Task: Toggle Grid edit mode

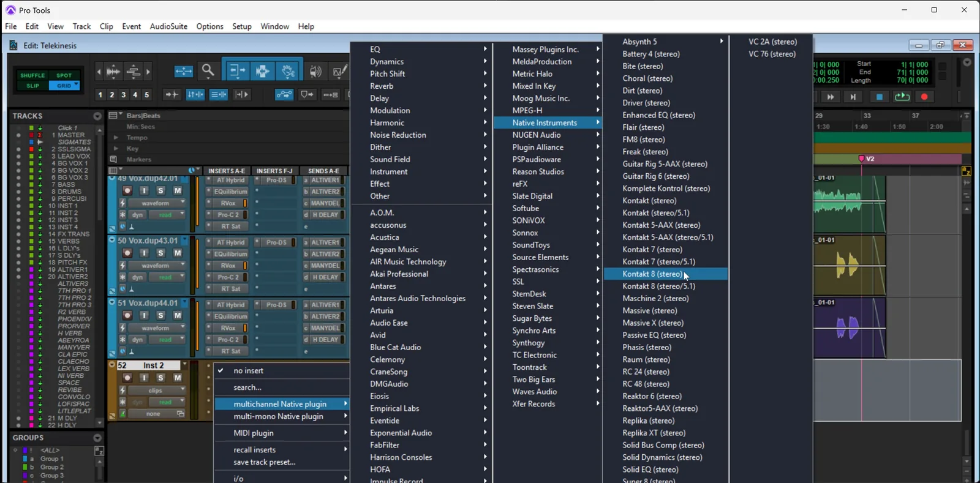Action: pos(64,86)
